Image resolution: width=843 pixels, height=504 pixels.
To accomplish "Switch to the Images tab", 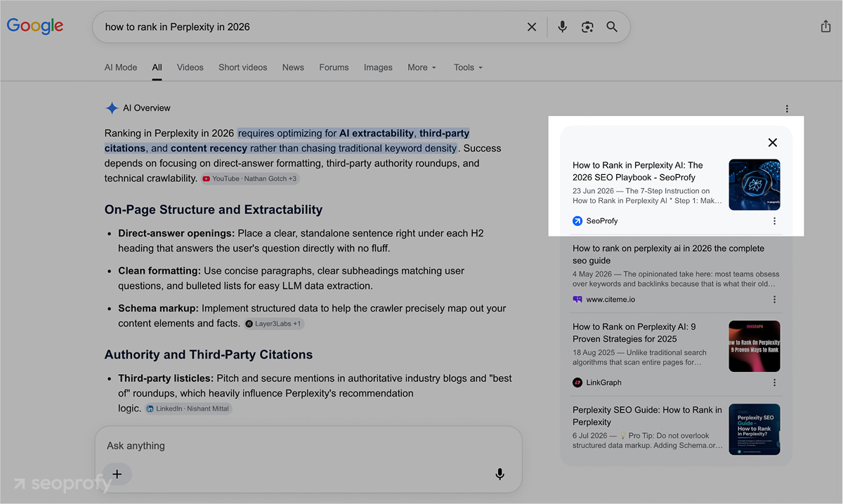I will (x=378, y=67).
